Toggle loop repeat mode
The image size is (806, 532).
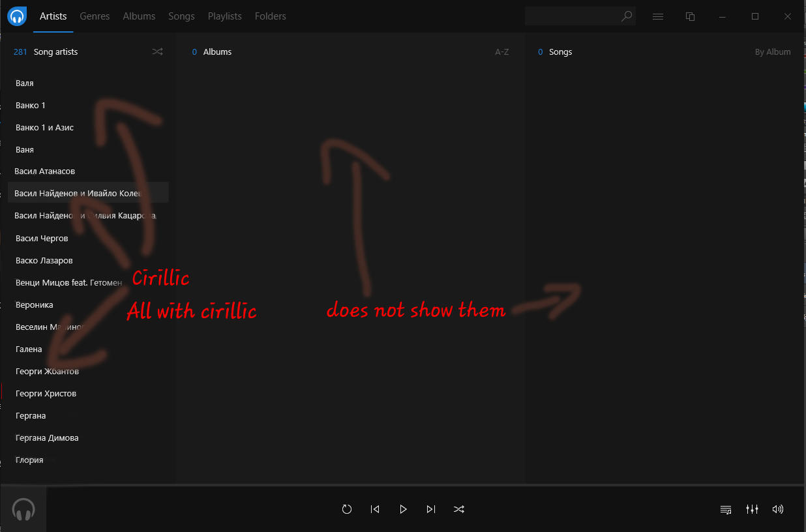[x=347, y=509]
